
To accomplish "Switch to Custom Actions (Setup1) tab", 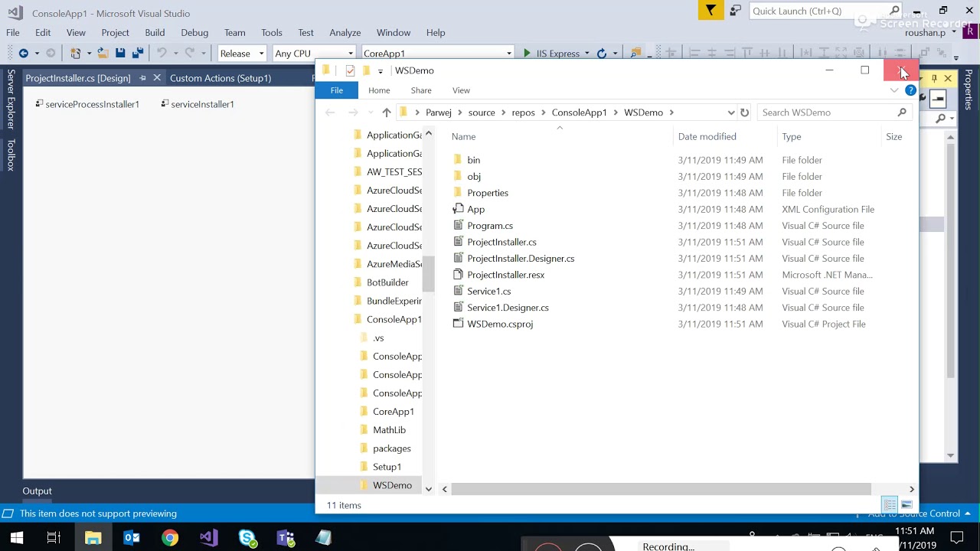I will tap(220, 78).
